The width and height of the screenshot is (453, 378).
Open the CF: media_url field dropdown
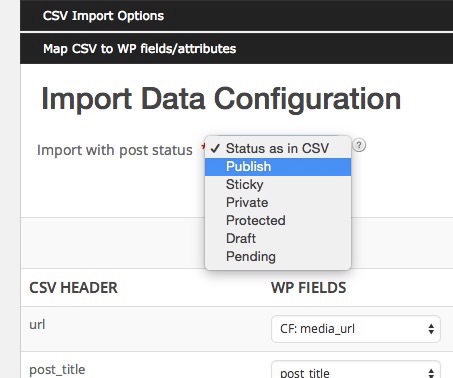point(356,329)
